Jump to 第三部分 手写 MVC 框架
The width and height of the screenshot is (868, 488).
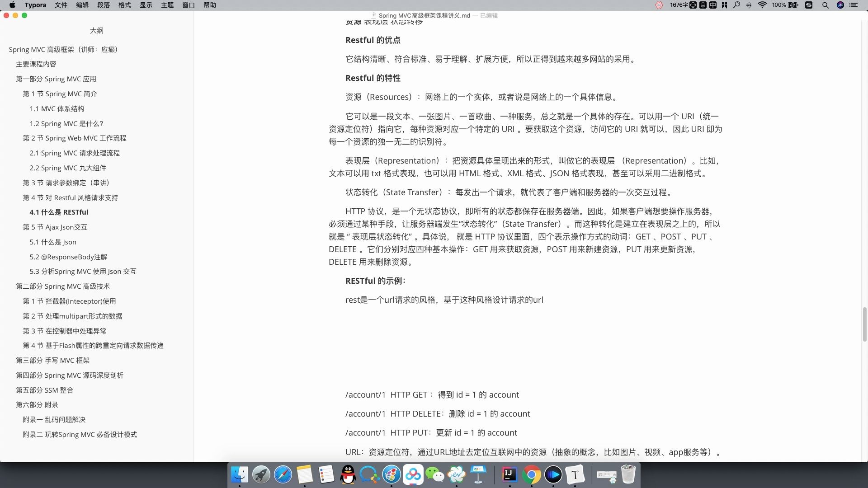tap(52, 361)
